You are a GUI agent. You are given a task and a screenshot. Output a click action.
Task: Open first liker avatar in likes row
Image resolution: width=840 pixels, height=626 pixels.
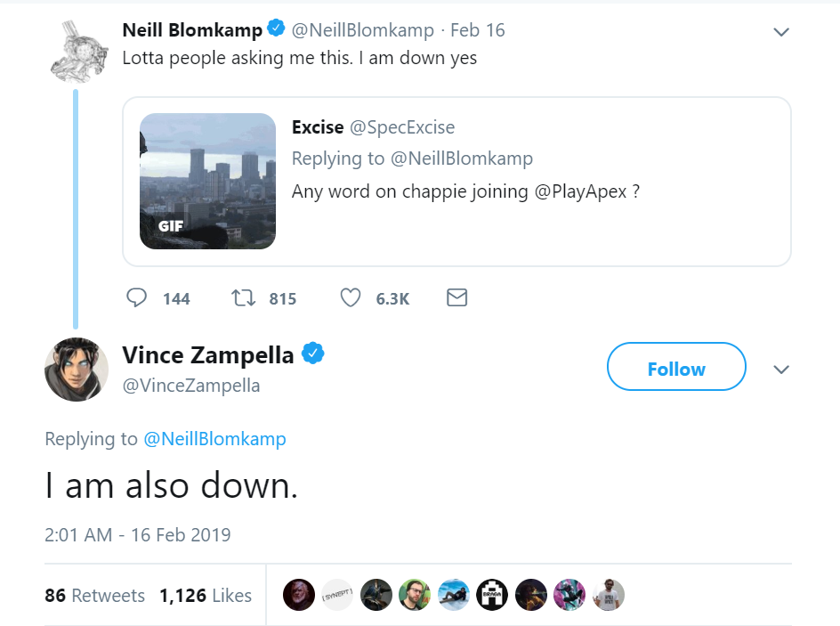(299, 595)
